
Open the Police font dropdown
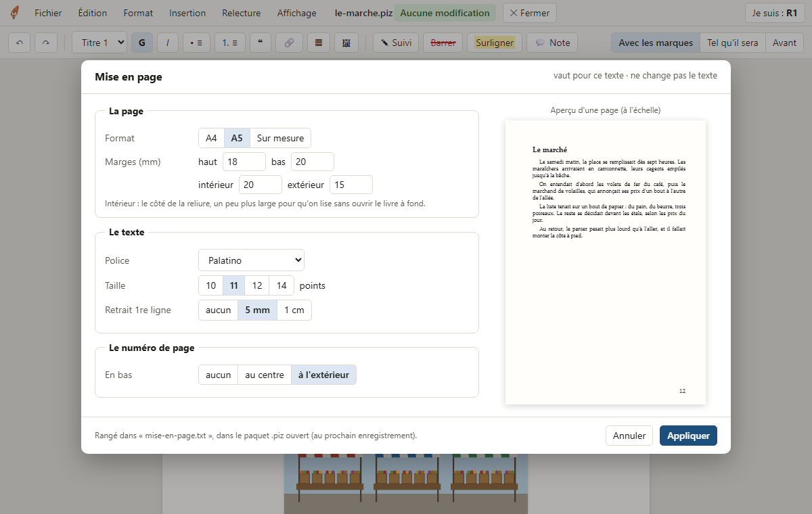(x=251, y=260)
